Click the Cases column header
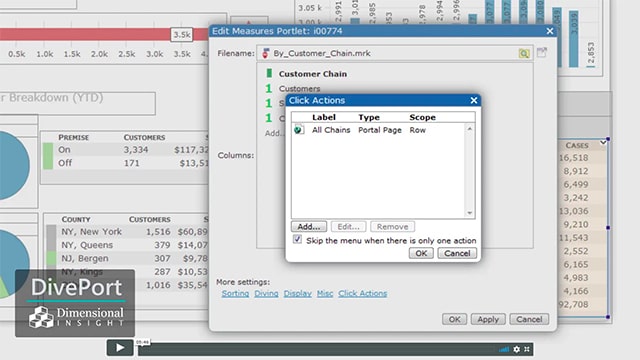The height and width of the screenshot is (360, 640). point(577,145)
